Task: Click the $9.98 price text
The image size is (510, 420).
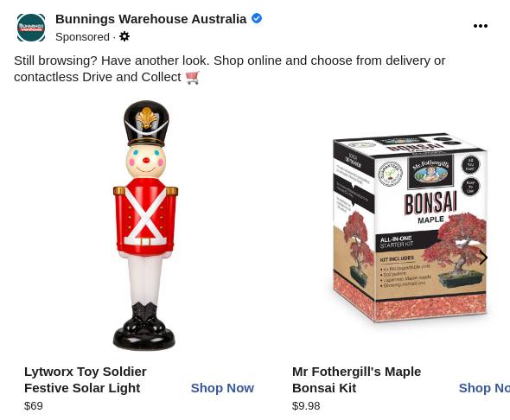Action: (x=306, y=405)
